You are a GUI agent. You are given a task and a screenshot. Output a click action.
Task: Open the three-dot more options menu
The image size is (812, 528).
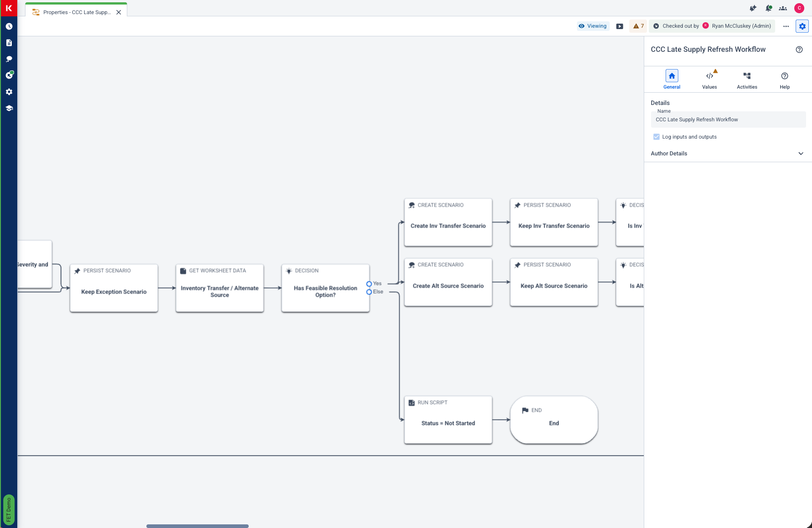coord(786,26)
